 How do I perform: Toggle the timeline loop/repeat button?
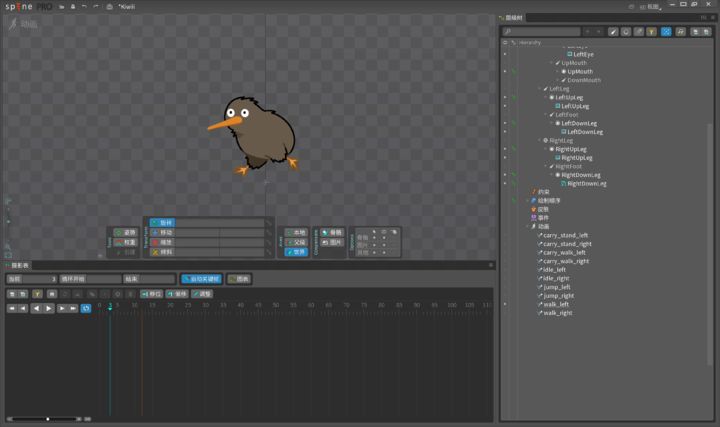pos(86,309)
